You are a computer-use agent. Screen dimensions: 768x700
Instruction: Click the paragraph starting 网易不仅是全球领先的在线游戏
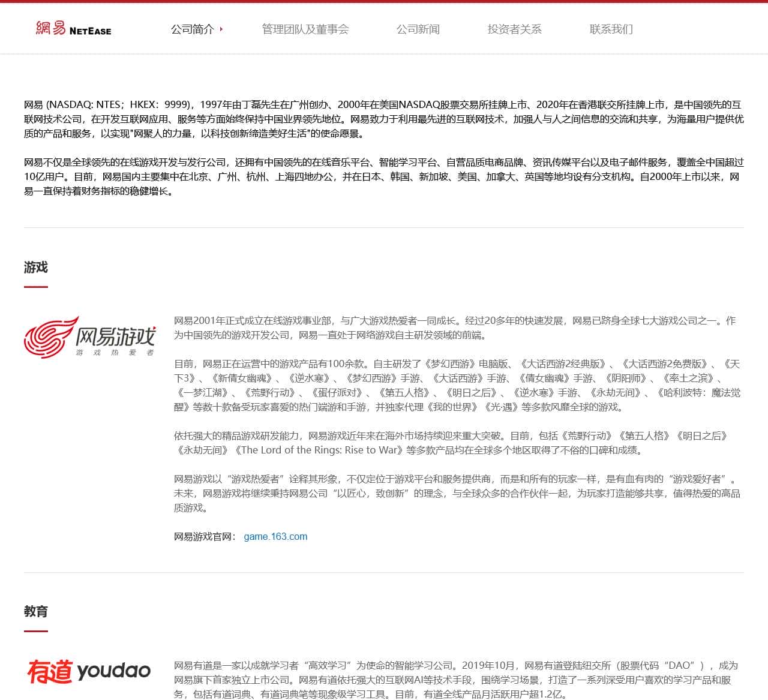(384, 176)
